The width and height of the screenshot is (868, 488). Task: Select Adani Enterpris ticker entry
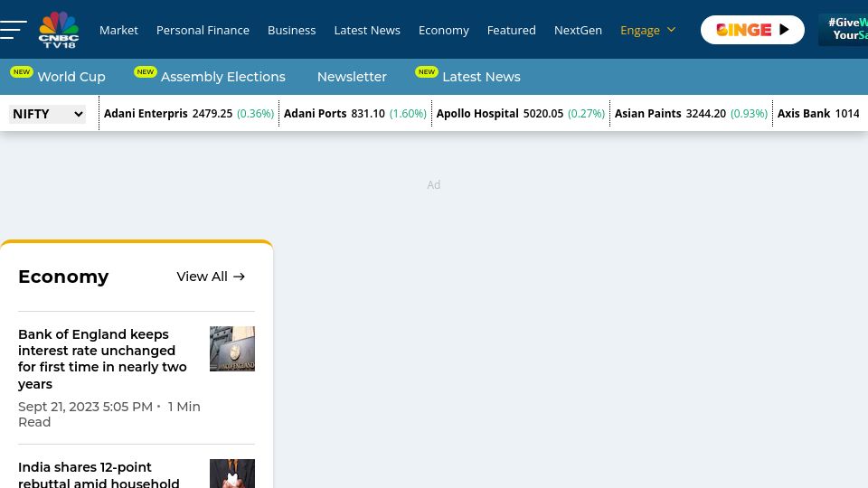point(189,114)
